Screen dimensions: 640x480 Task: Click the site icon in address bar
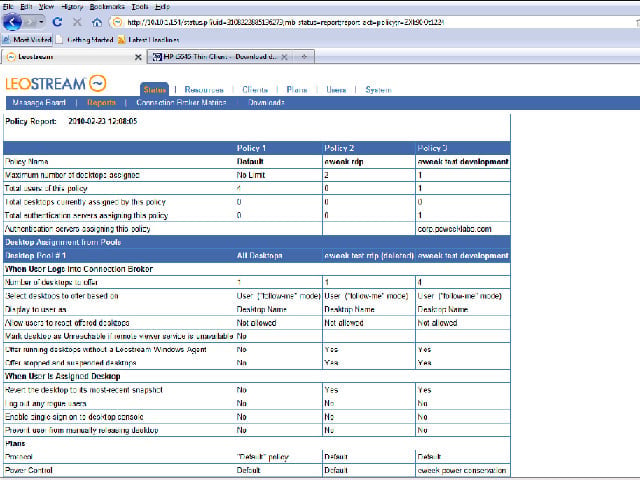click(117, 22)
